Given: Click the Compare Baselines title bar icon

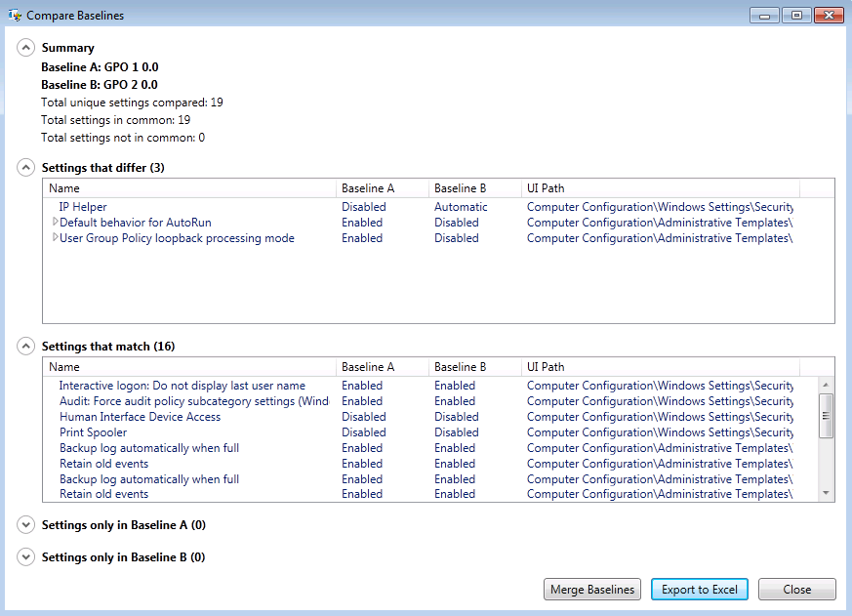Looking at the screenshot, I should (15, 15).
